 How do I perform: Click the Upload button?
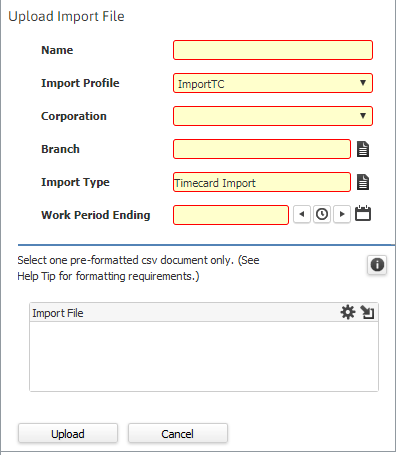point(68,433)
